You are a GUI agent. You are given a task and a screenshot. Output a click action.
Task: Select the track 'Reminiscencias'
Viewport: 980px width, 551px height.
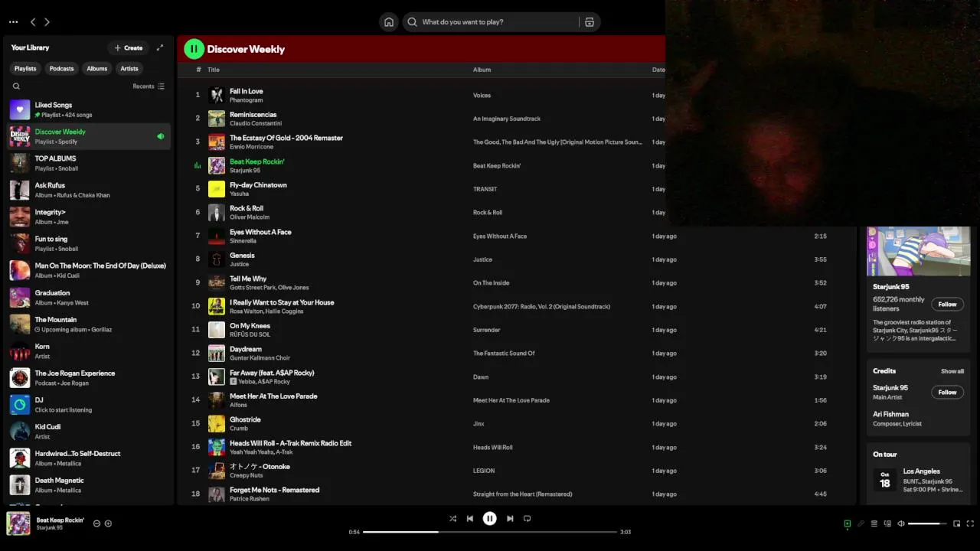coord(253,115)
